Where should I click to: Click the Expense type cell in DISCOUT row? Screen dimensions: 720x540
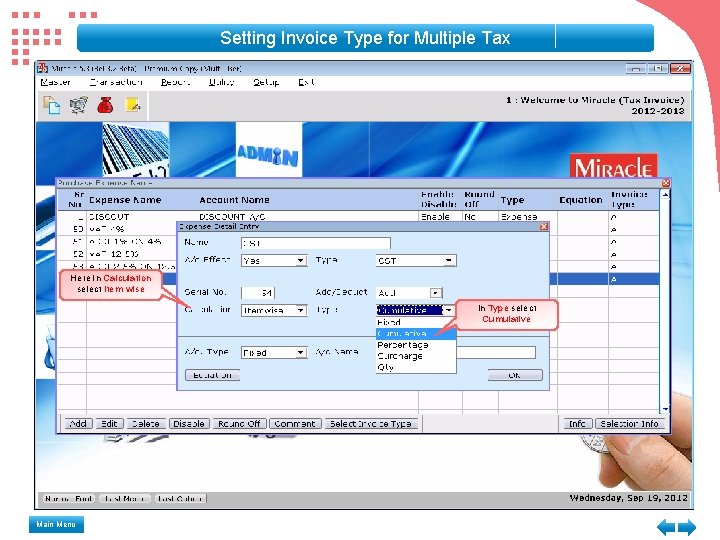pos(519,217)
